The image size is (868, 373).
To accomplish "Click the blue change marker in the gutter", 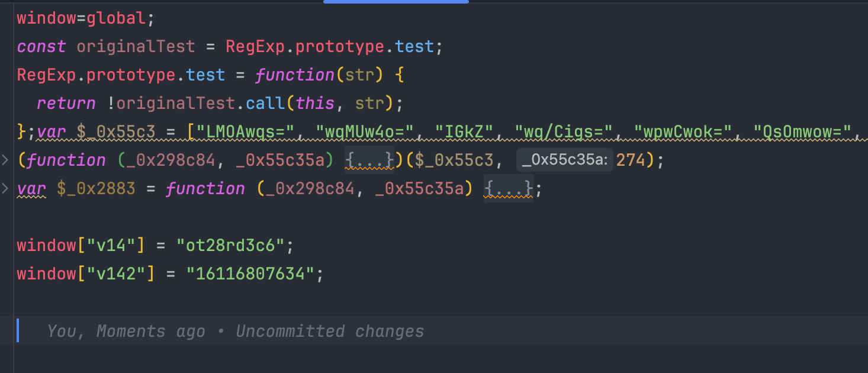I will click(18, 330).
